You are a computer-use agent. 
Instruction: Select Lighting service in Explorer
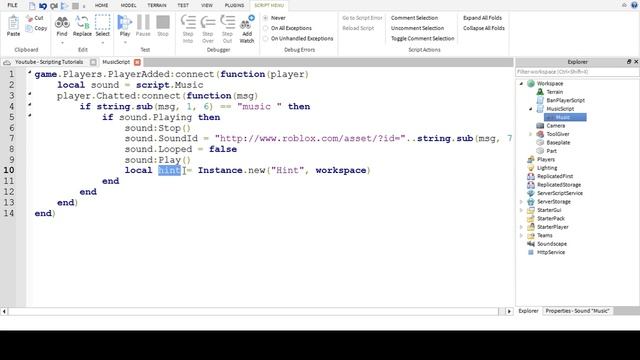coord(547,168)
